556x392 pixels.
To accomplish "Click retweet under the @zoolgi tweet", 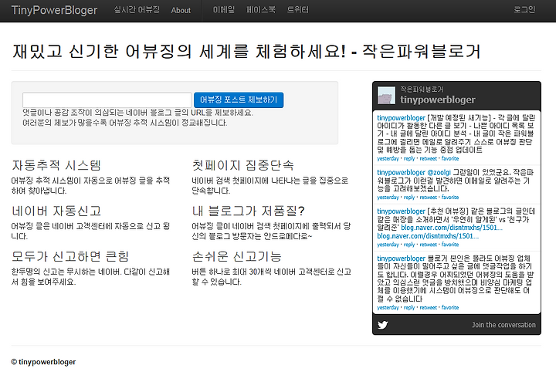I will pos(429,197).
